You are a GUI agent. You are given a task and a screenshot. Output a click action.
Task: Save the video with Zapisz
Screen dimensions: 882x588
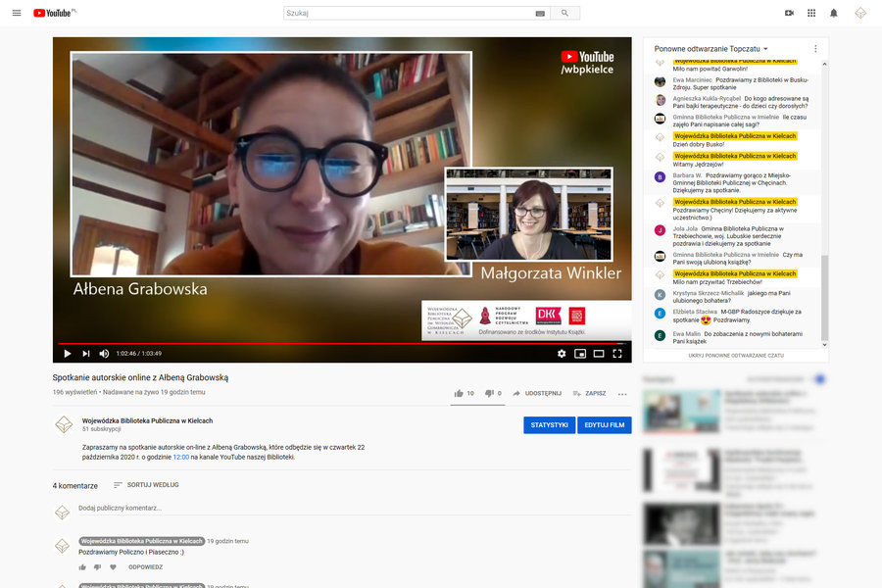[x=589, y=393]
